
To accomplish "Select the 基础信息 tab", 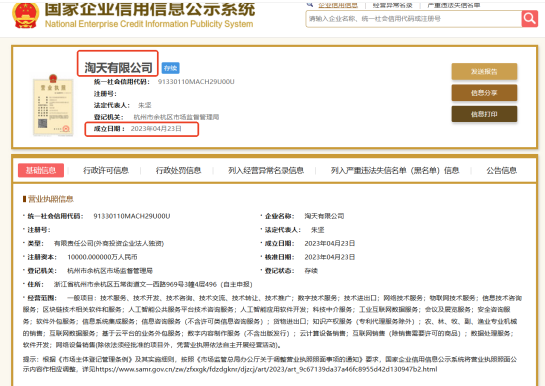I will [x=41, y=170].
